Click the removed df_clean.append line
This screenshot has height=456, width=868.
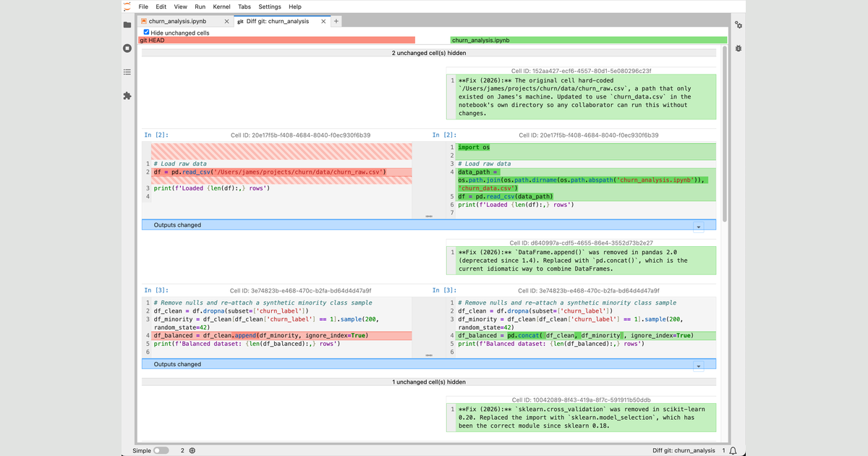[283, 336]
